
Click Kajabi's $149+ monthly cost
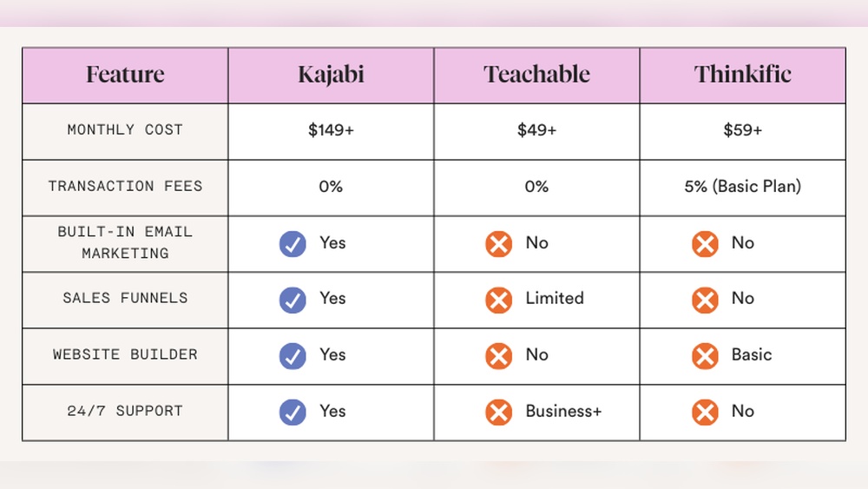pos(331,130)
